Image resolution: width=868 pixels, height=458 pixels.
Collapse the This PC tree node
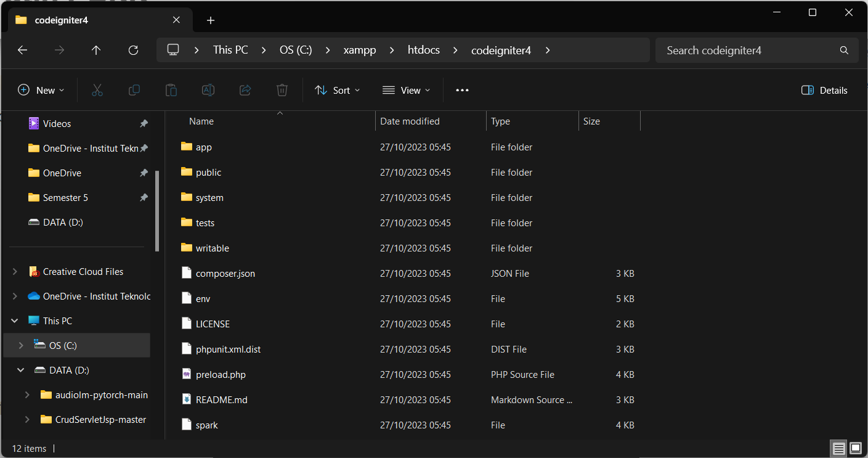[x=15, y=321]
